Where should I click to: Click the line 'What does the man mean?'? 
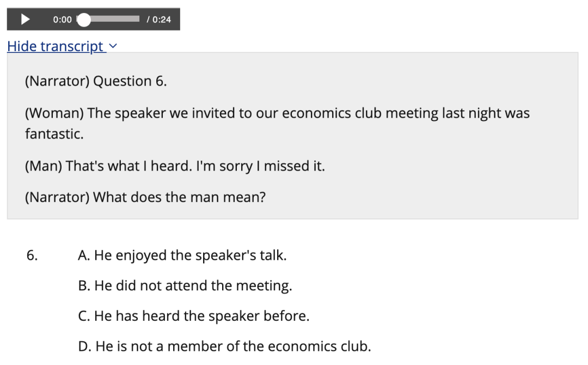pos(145,197)
